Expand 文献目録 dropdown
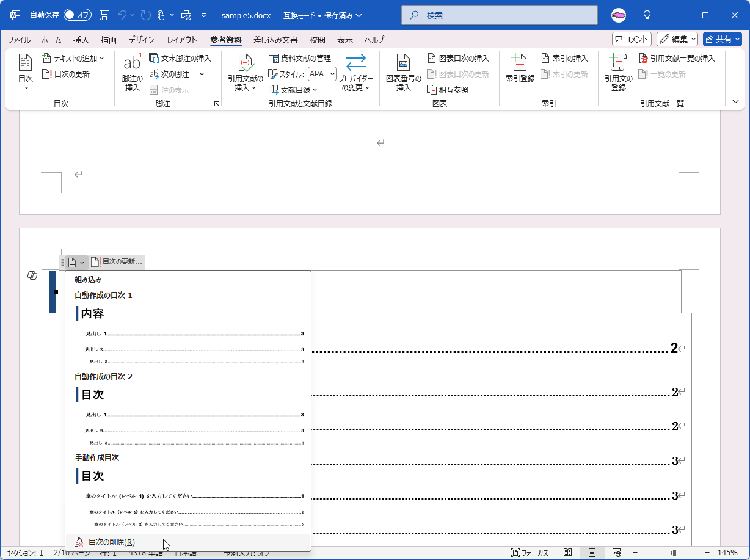 click(x=293, y=90)
